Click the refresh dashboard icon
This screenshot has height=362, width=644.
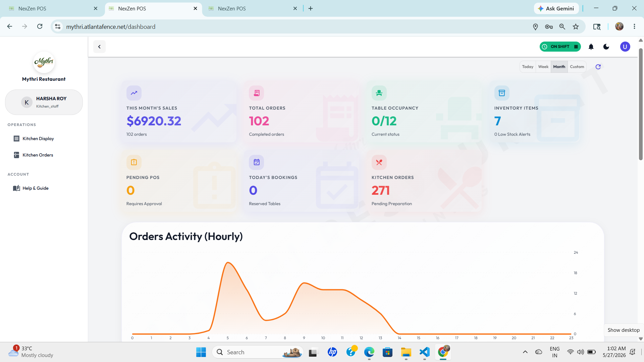click(x=598, y=67)
